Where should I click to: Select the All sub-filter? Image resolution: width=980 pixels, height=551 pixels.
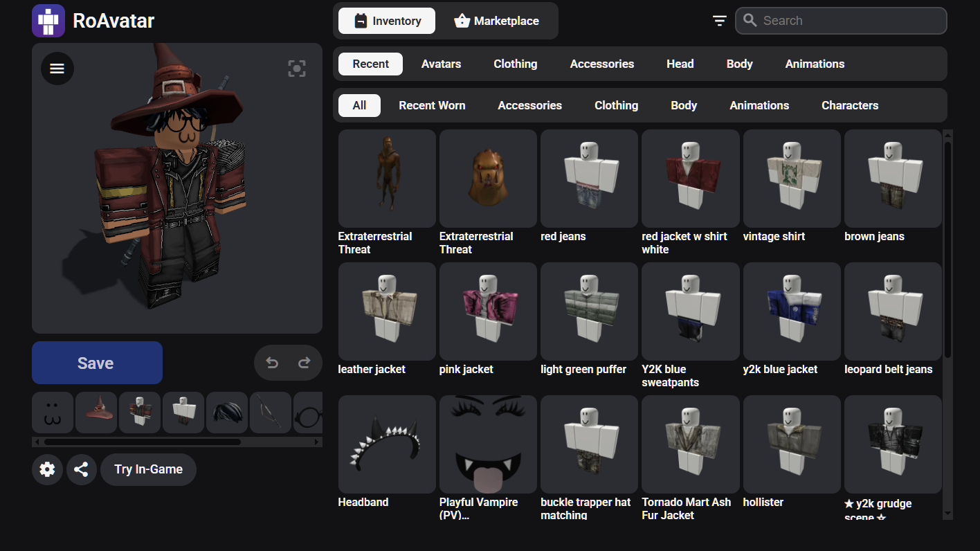click(x=359, y=105)
